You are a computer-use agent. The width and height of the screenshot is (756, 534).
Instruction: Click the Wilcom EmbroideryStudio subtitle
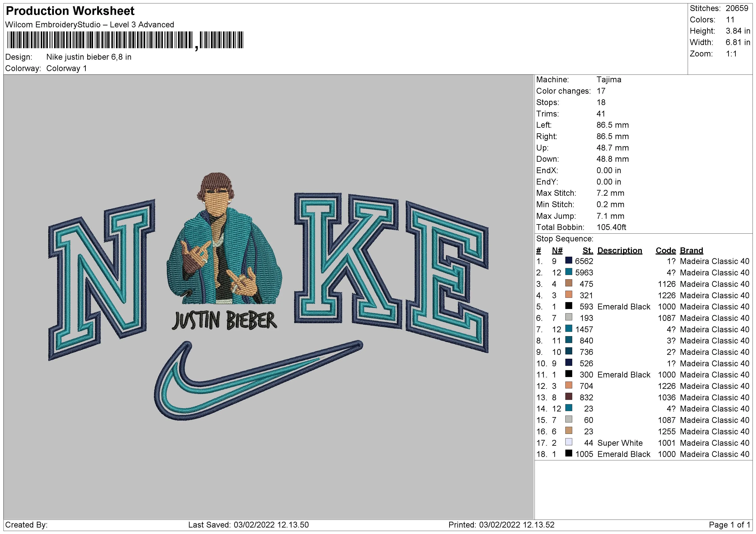click(x=90, y=25)
